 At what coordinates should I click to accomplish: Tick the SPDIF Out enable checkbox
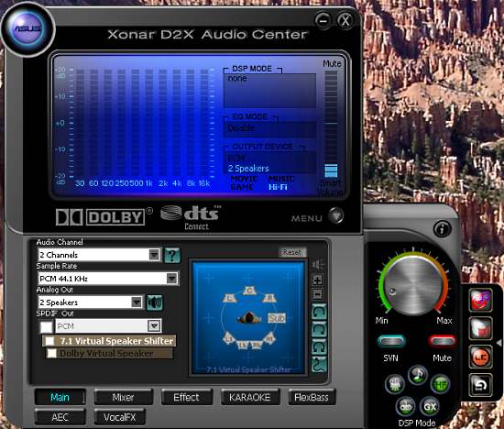47,326
